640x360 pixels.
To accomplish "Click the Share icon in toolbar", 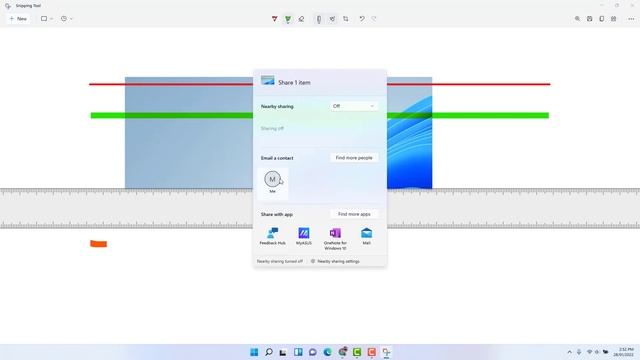I will pyautogui.click(x=613, y=19).
